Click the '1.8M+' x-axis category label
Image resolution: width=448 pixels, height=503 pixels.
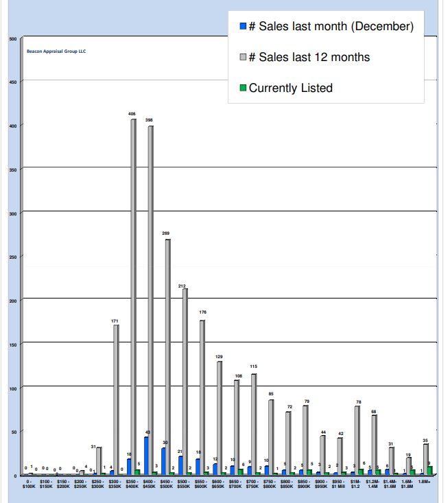pos(426,482)
